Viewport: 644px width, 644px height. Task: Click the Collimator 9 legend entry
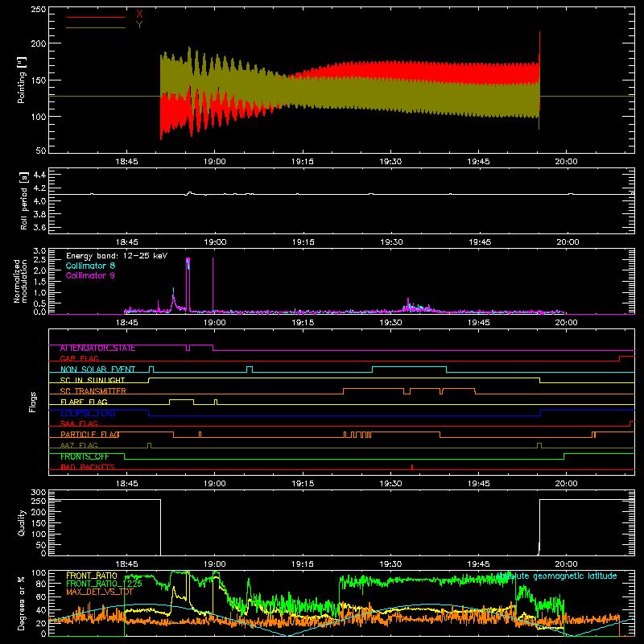[x=90, y=275]
